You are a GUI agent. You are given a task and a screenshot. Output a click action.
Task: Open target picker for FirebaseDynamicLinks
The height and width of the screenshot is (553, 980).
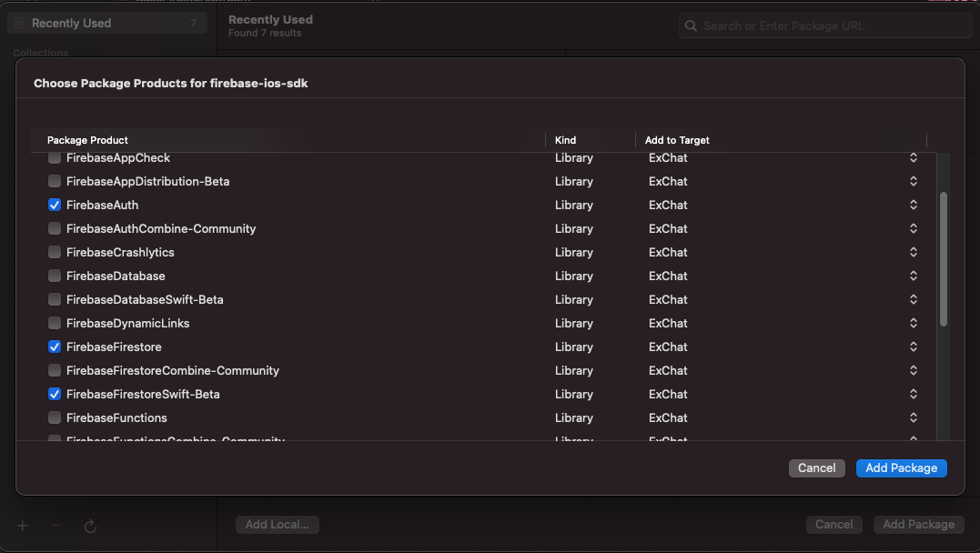click(914, 323)
